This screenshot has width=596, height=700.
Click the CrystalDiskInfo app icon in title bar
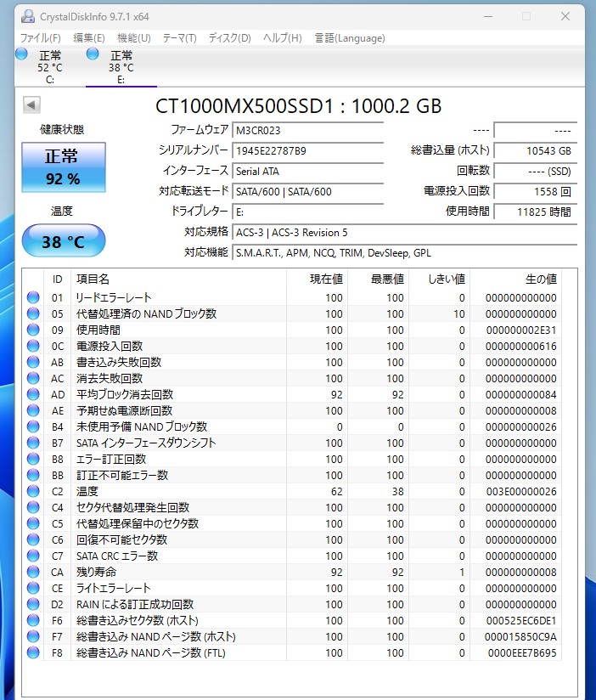pyautogui.click(x=28, y=16)
